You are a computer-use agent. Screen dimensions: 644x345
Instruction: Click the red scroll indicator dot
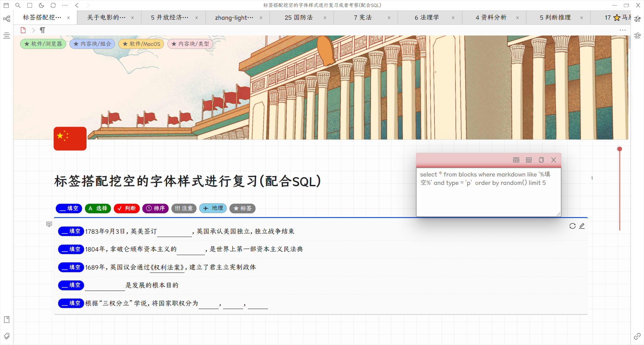(620, 149)
